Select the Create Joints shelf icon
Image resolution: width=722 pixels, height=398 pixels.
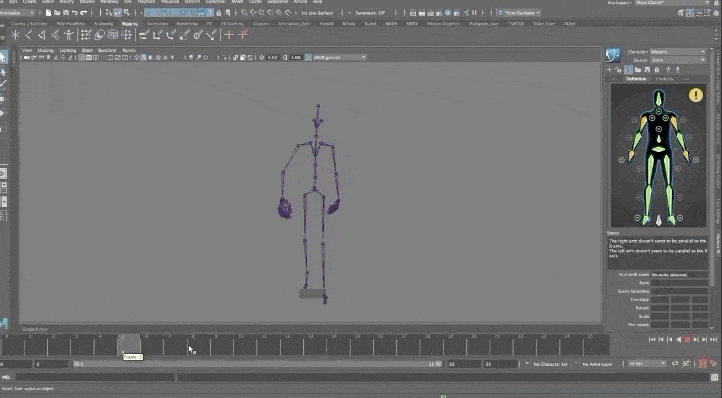(x=29, y=35)
